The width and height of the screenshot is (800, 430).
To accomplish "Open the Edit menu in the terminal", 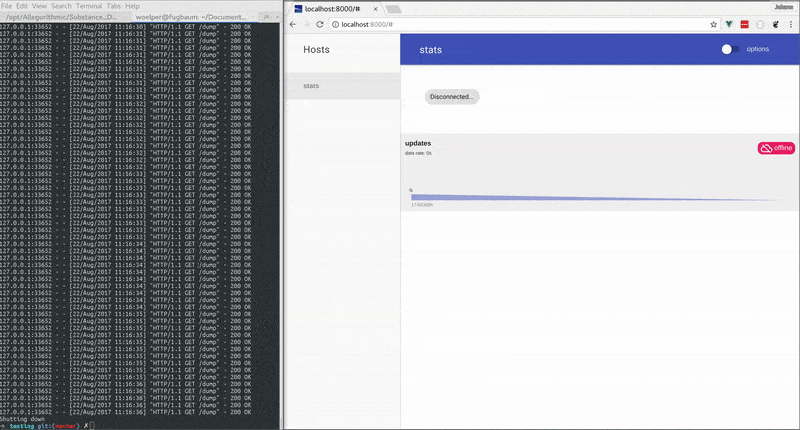I will click(21, 6).
